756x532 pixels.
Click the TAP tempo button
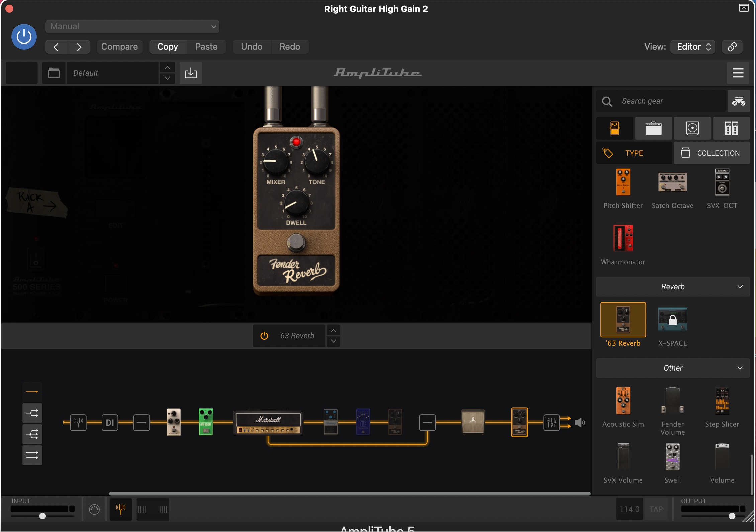coord(656,509)
